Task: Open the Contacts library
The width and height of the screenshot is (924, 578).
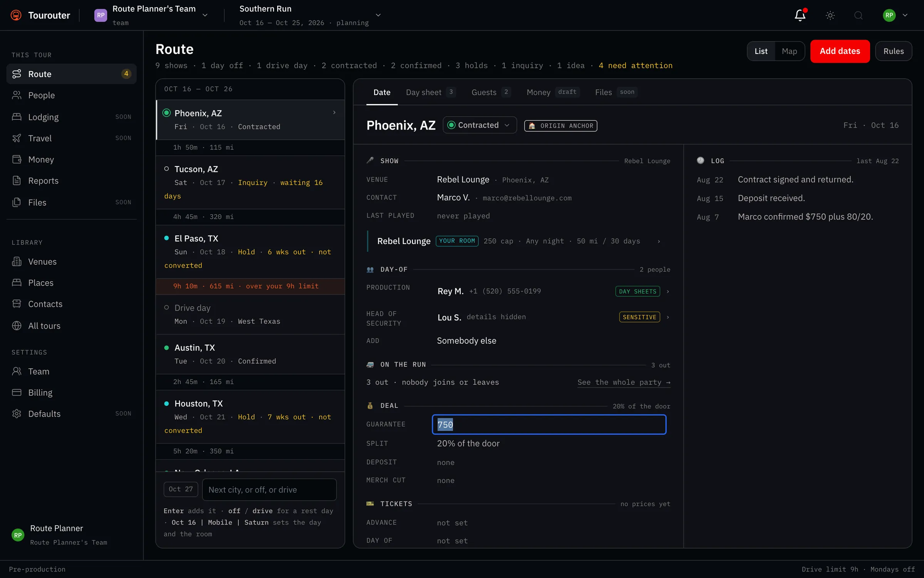Action: pyautogui.click(x=72, y=304)
